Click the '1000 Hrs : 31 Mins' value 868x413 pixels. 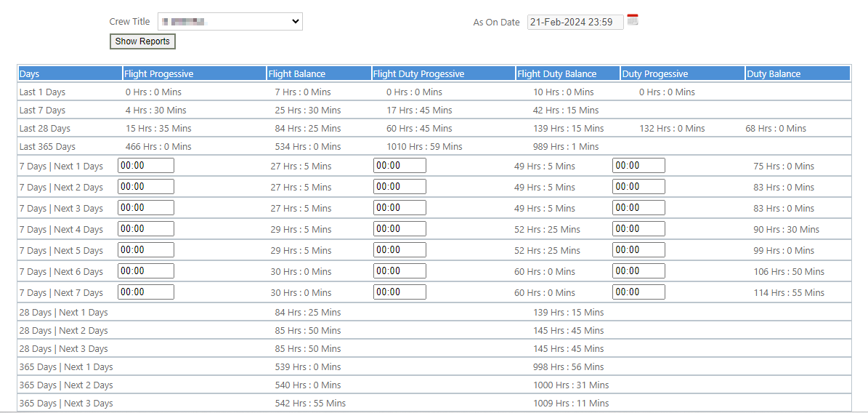tap(571, 385)
